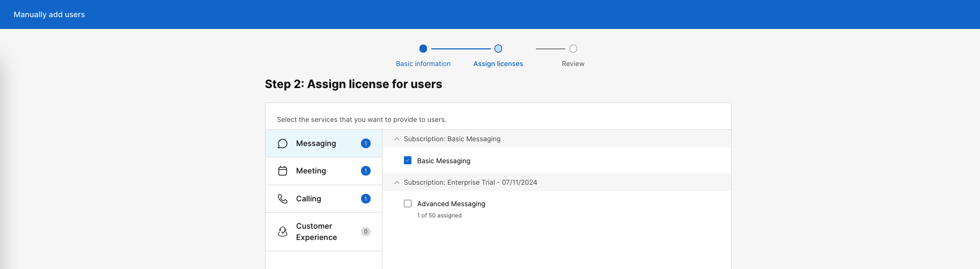Click the Messaging speech bubble icon
This screenshot has height=269, width=980.
283,143
